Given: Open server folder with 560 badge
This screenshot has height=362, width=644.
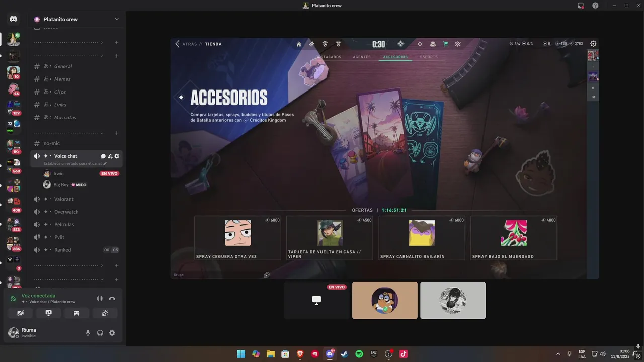Looking at the screenshot, I should tap(14, 165).
